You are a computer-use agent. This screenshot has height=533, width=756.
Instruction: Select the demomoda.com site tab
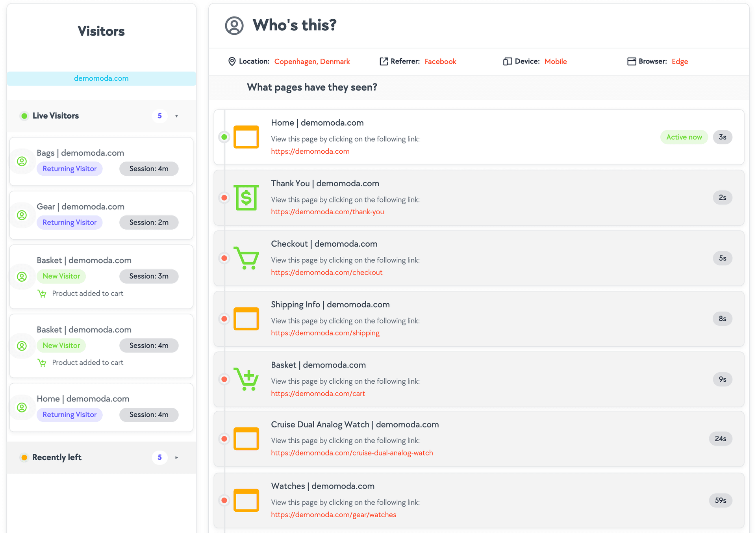(101, 78)
